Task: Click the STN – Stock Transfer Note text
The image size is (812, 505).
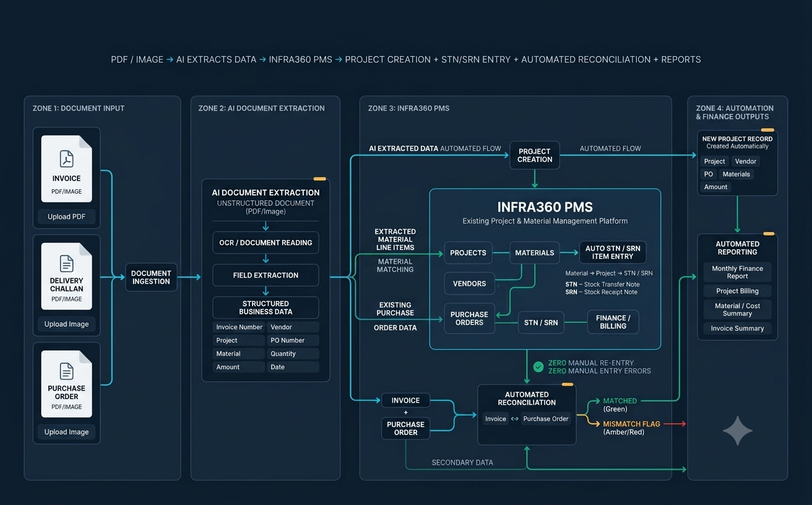Action: [603, 285]
